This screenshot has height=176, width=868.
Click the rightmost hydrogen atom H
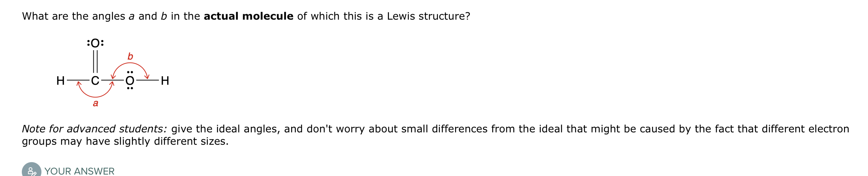165,80
